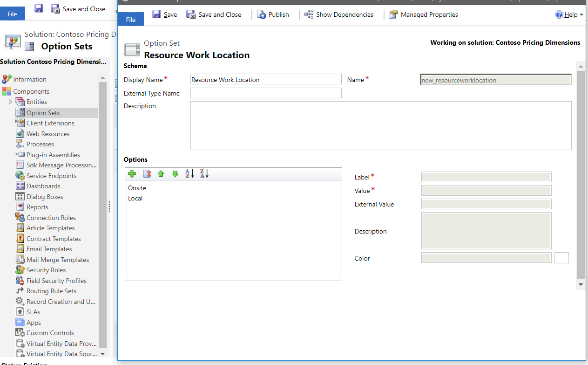Viewport: 588px width, 365px height.
Task: Open Web Resources node
Action: [48, 134]
